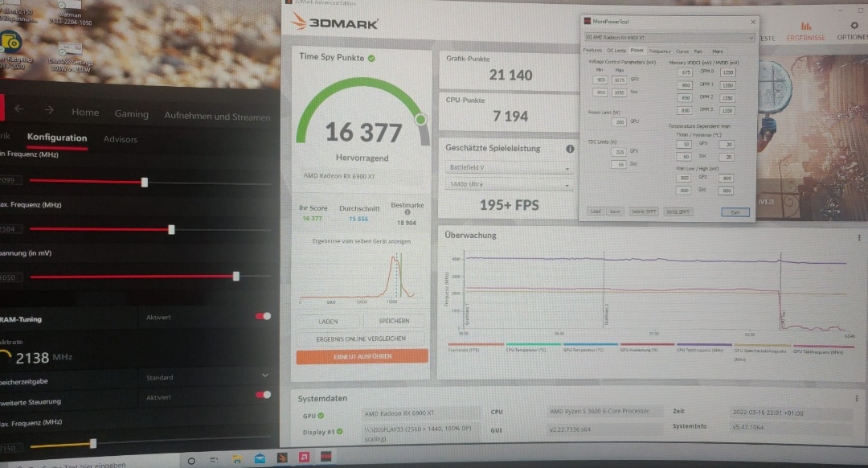Click the Load button in MorePowerTool
The height and width of the screenshot is (468, 868).
pos(596,211)
